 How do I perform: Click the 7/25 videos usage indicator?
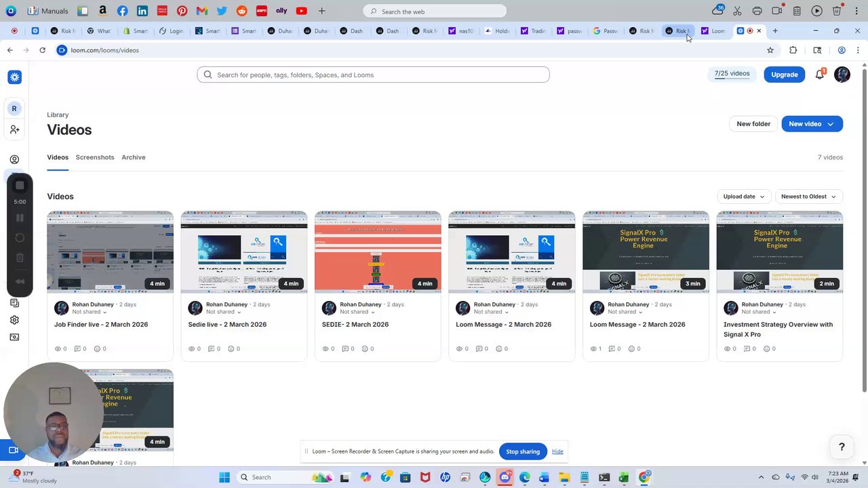(732, 74)
